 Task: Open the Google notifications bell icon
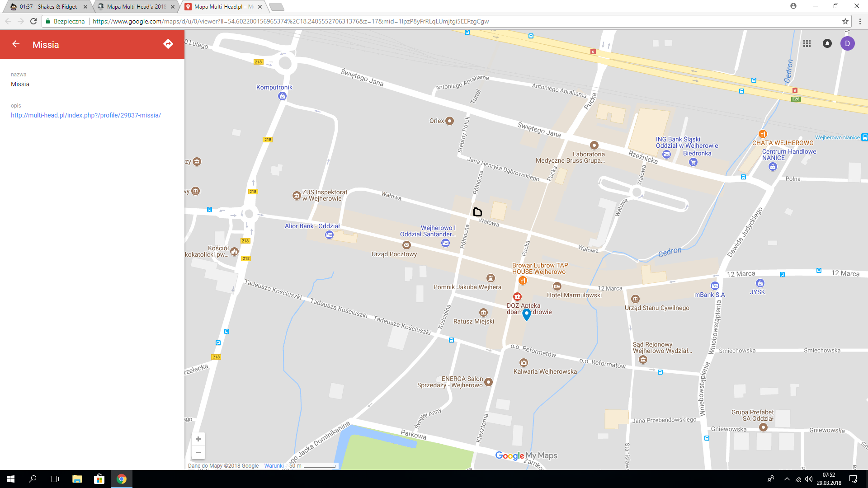(827, 43)
